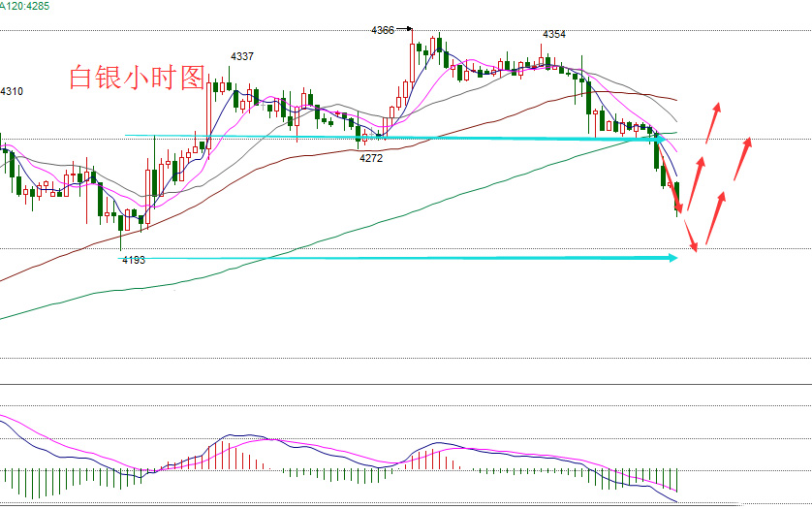
Task: Click the 4310 price label
Action: pos(12,91)
